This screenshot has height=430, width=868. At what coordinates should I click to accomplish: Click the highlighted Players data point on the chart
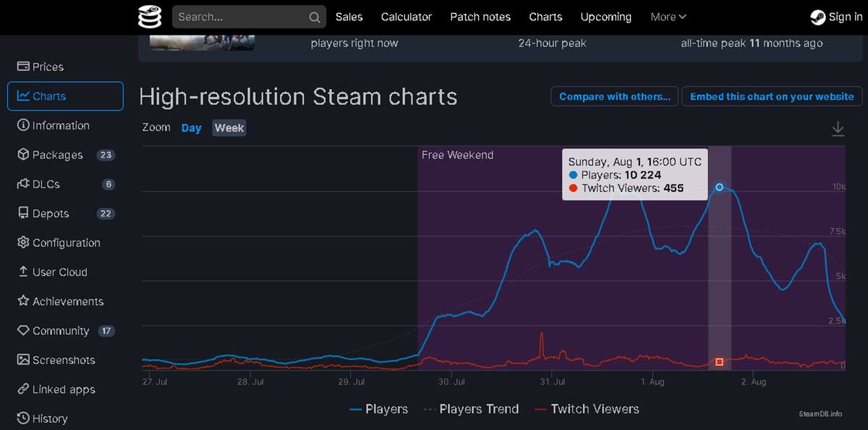720,187
